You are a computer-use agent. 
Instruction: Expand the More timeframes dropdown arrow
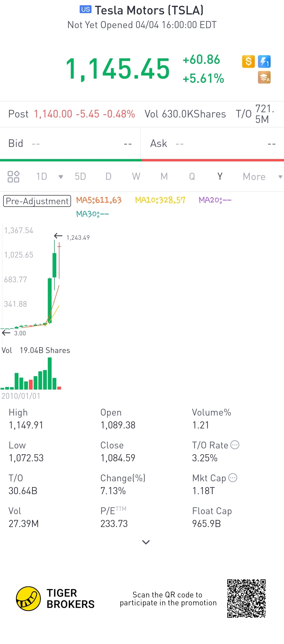(x=280, y=177)
